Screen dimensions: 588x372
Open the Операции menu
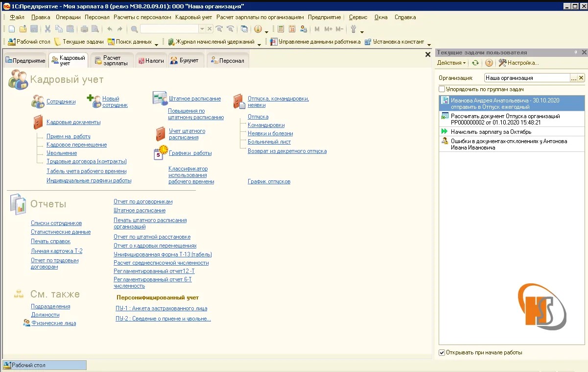tap(68, 17)
